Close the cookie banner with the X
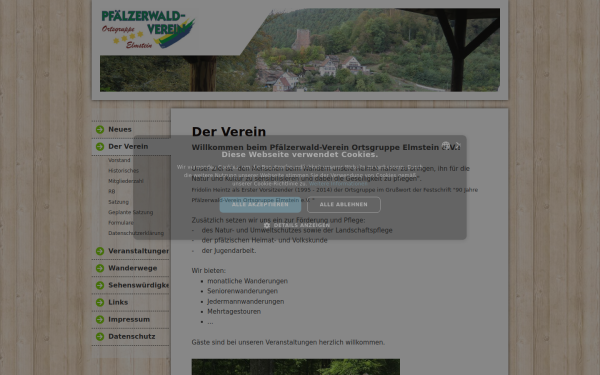This screenshot has width=600, height=375. coord(458,145)
